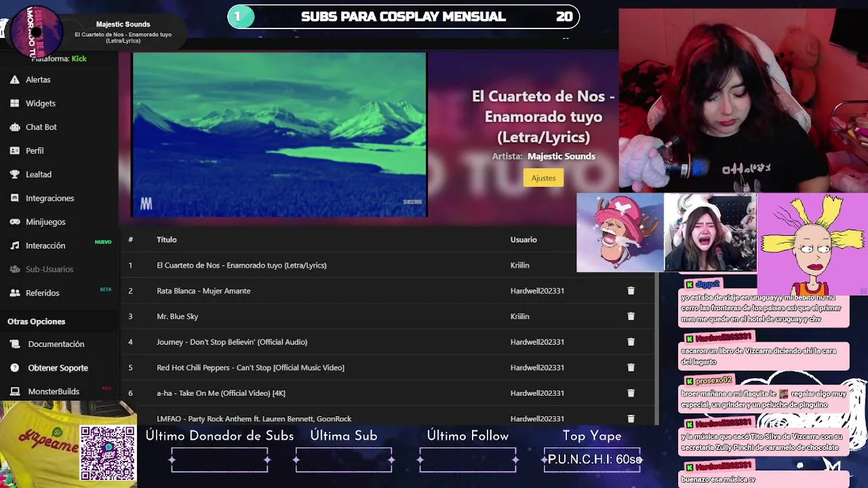Click chat username prosexo02
This screenshot has width=868, height=488.
pos(714,380)
